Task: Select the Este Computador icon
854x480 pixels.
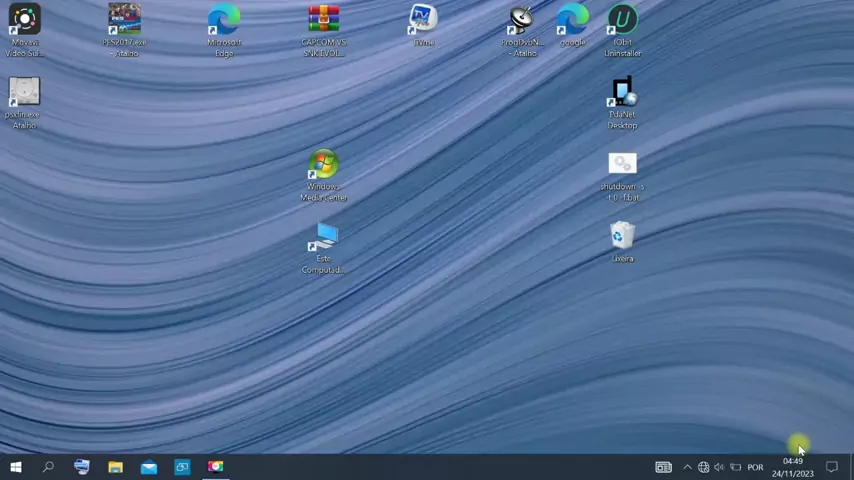Action: click(323, 238)
